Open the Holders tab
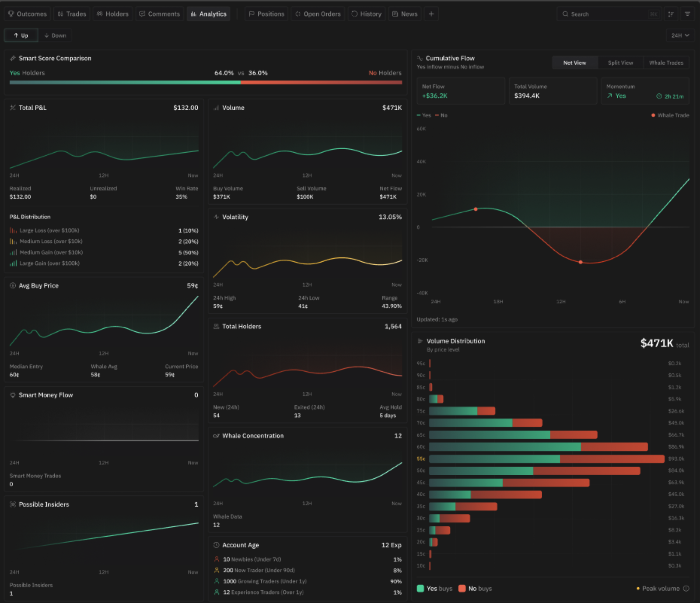This screenshot has height=603, width=700. 113,14
